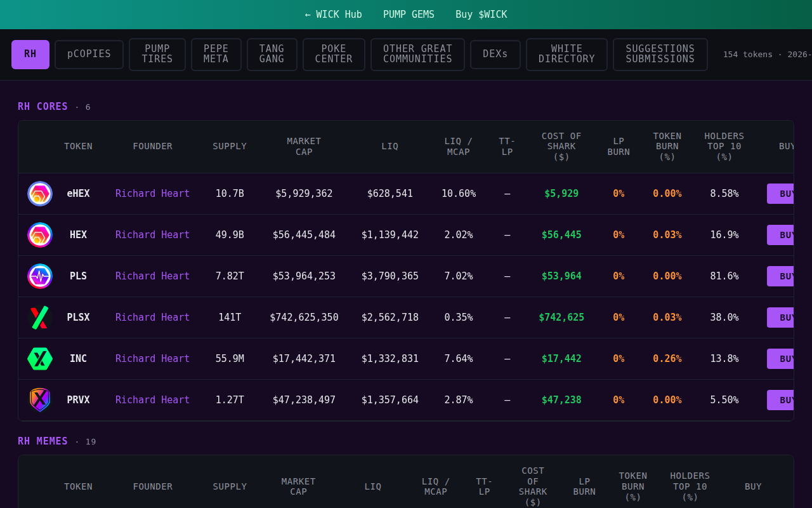812x508 pixels.
Task: Click the HEX token logo icon
Action: 40,235
